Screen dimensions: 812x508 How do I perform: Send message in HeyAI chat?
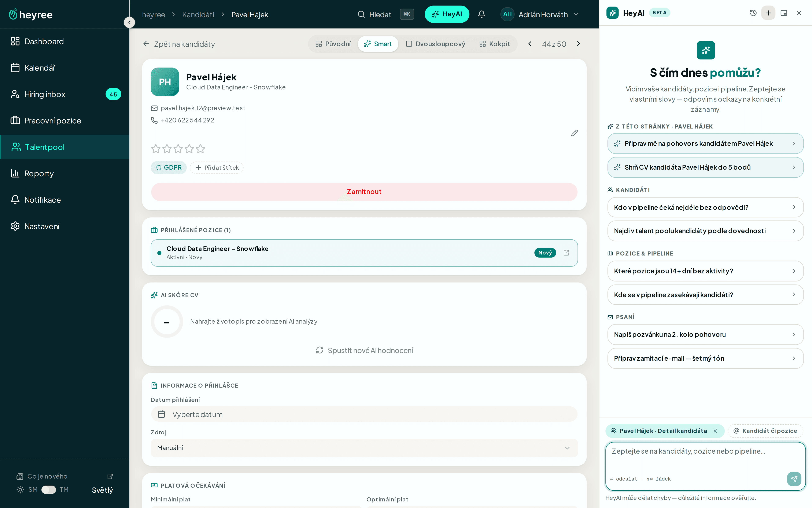pyautogui.click(x=794, y=479)
